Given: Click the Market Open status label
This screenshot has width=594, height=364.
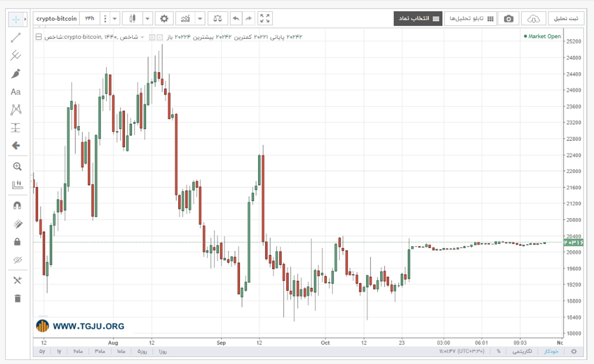Looking at the screenshot, I should click(x=542, y=36).
